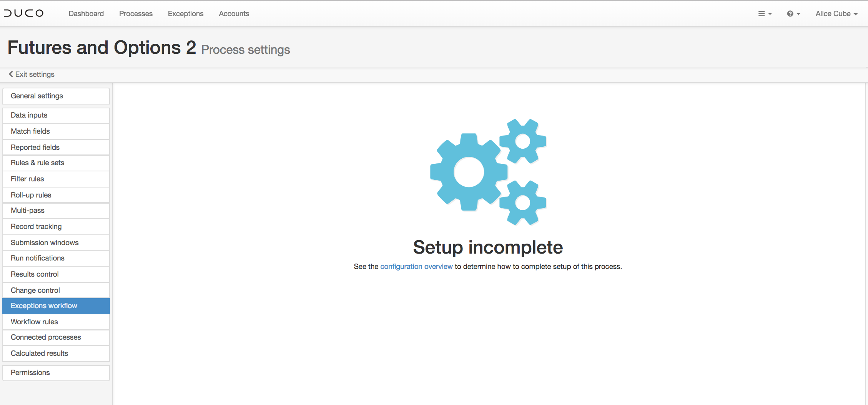Screen dimensions: 868x405
Task: Select Change control in sidebar
Action: (56, 290)
